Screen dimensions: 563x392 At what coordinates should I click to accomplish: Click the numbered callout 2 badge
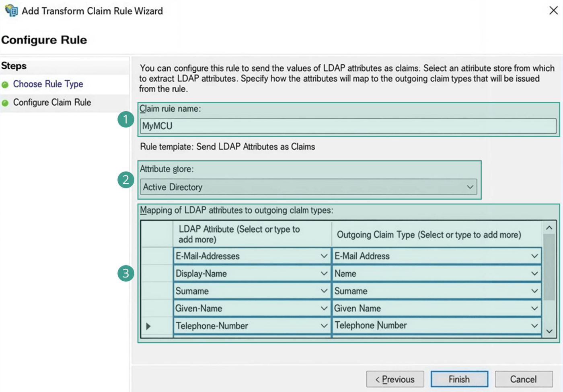pyautogui.click(x=126, y=180)
